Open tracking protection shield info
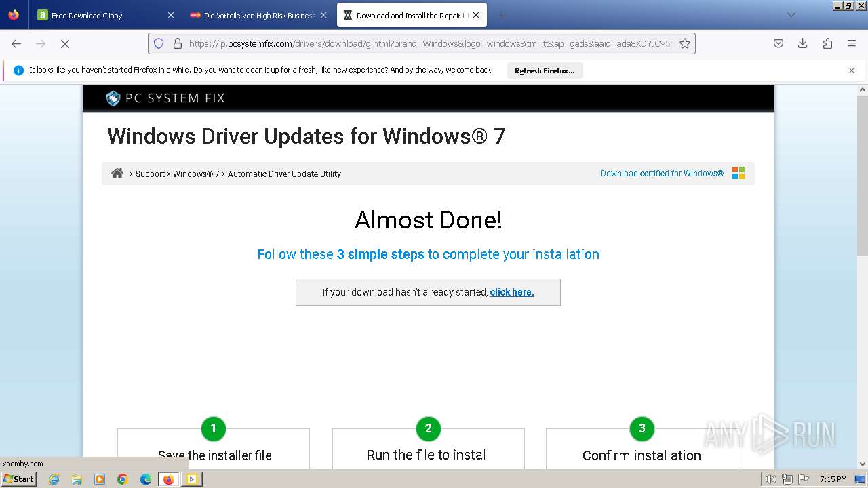 pos(159,43)
